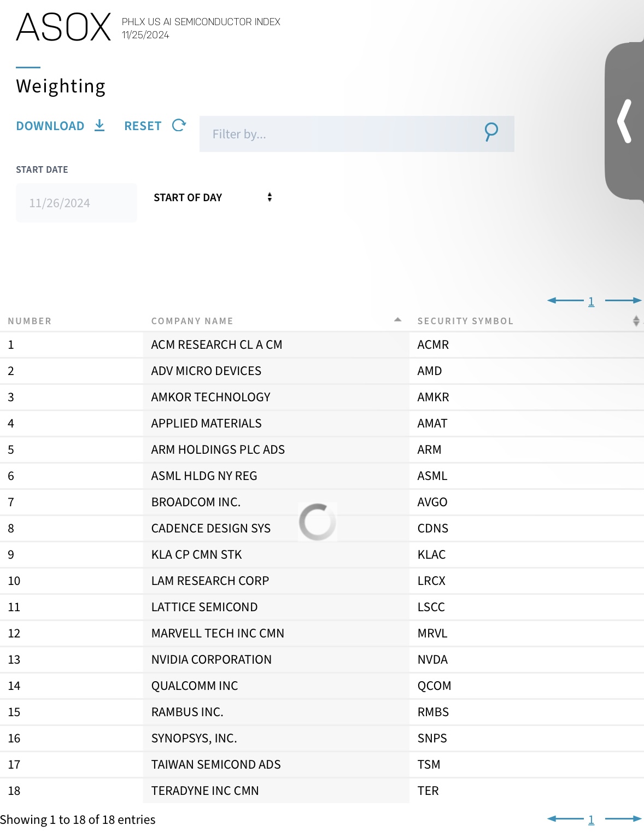
Task: Click the download arrow icon
Action: (x=99, y=125)
